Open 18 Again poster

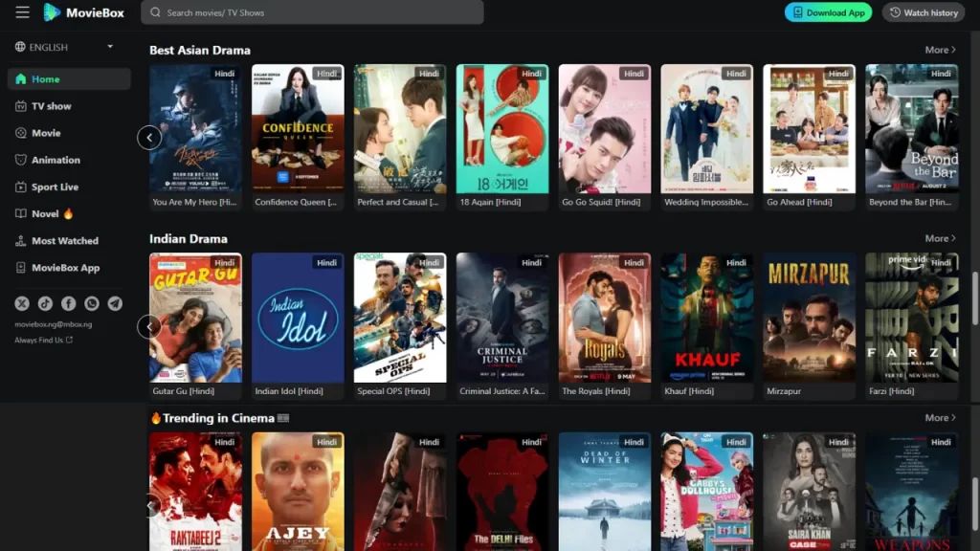[x=502, y=129]
